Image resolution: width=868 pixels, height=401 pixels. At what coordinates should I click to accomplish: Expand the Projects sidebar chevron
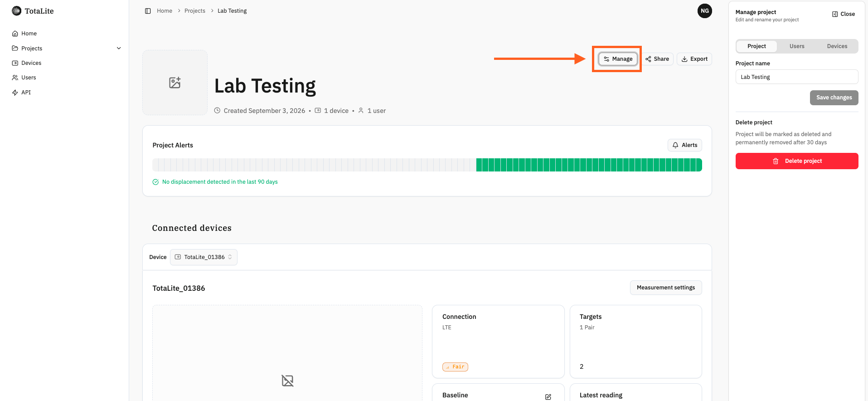[x=119, y=48]
